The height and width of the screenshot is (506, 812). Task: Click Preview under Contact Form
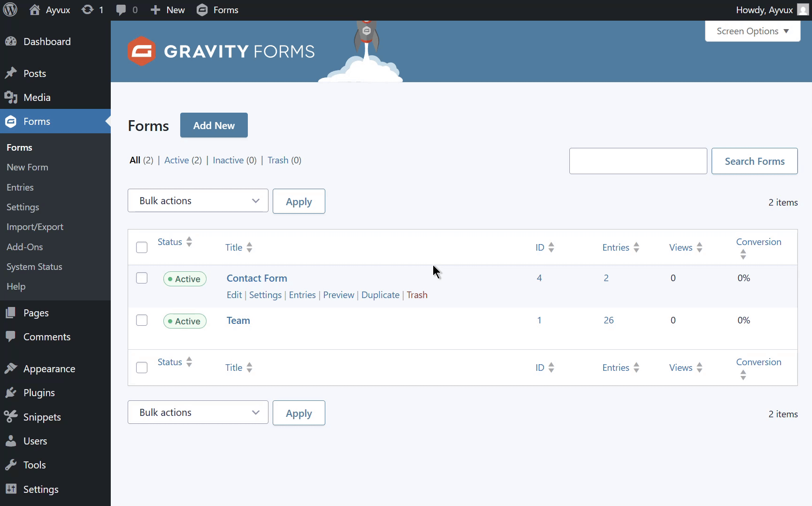pos(339,295)
